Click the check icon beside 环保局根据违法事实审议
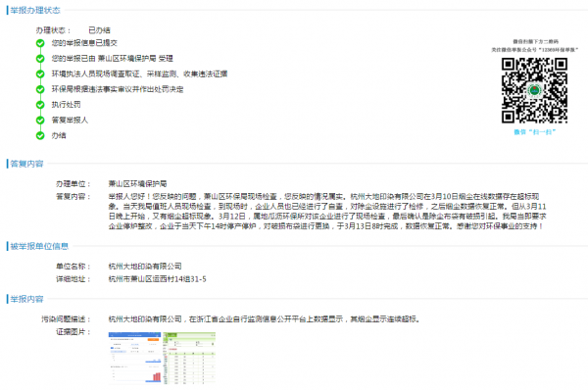This screenshot has height=390, width=588. [x=40, y=89]
